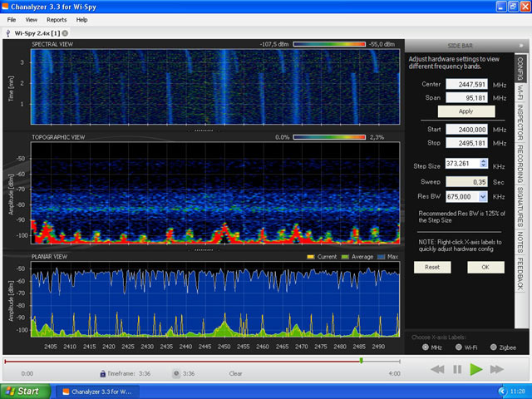
Task: Click the 2450 X-axis label
Action: coord(224,347)
